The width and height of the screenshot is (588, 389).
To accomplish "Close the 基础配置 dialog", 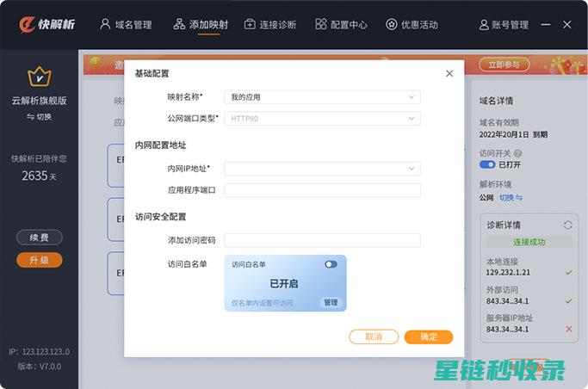I will (449, 74).
